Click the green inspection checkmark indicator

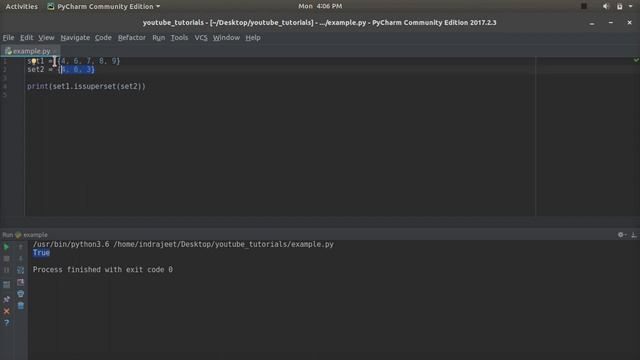pyautogui.click(x=636, y=60)
